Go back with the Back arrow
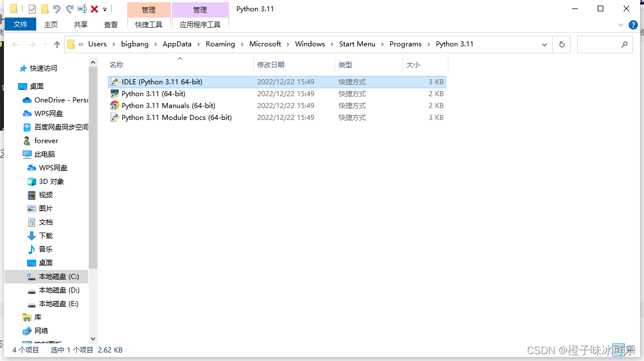The width and height of the screenshot is (644, 361). click(16, 44)
